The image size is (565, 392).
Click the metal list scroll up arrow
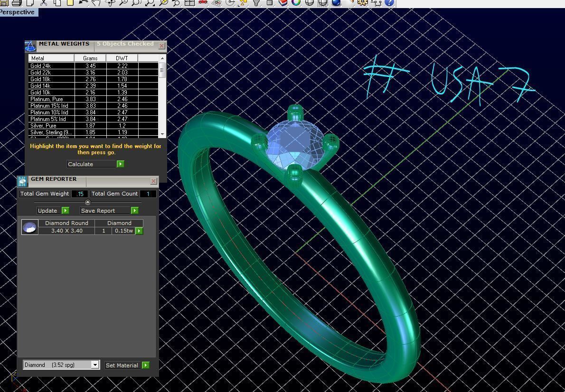pyautogui.click(x=162, y=58)
